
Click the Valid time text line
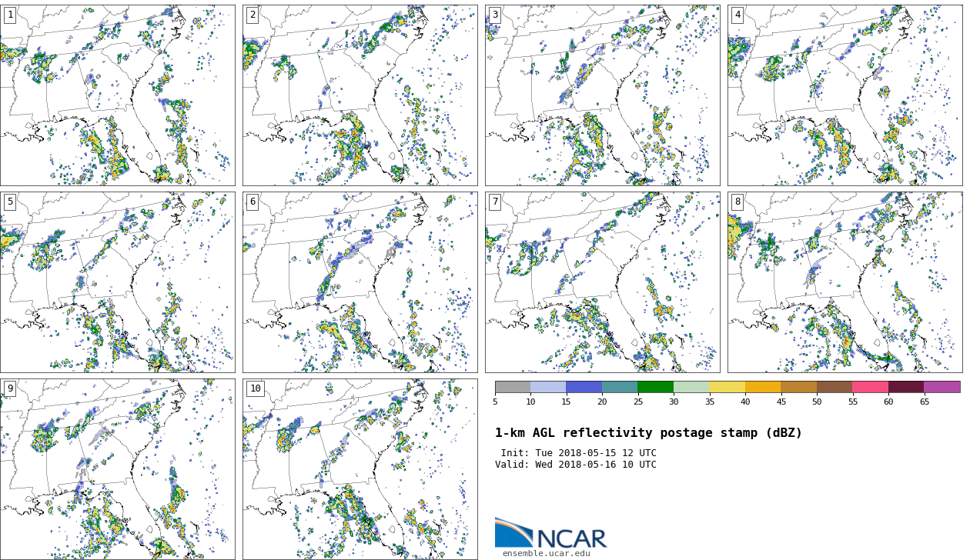575,465
